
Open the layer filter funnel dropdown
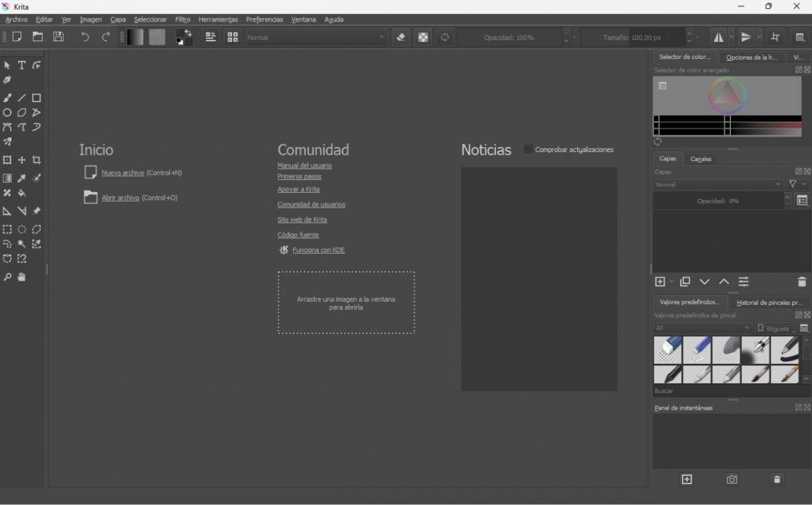(x=797, y=185)
